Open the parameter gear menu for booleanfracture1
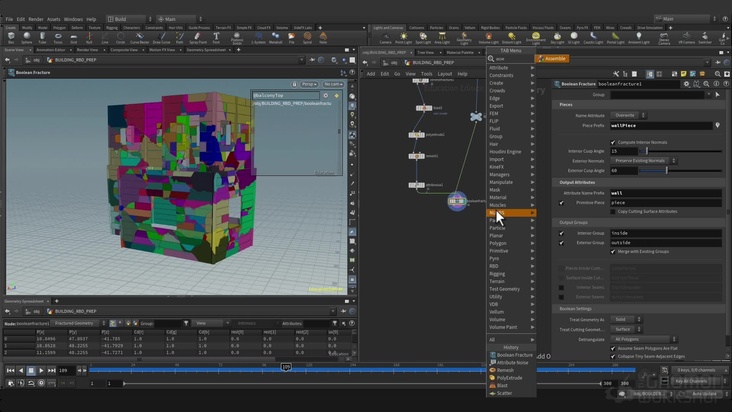Viewport: 732px width, 412px height. pyautogui.click(x=686, y=84)
